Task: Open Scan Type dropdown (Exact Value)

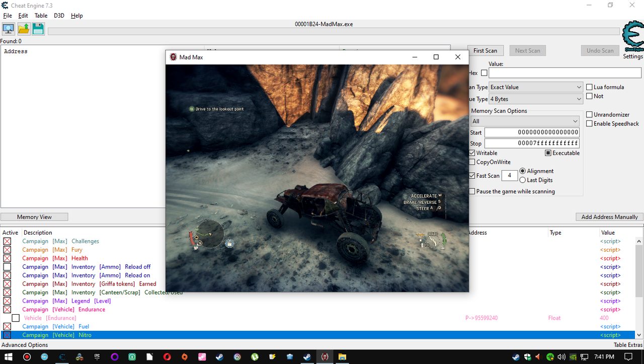Action: pyautogui.click(x=536, y=87)
